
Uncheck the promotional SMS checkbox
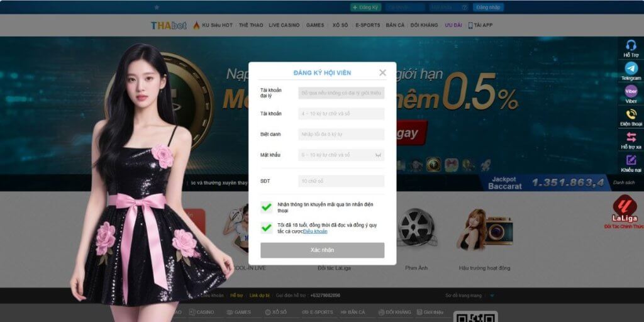click(267, 207)
